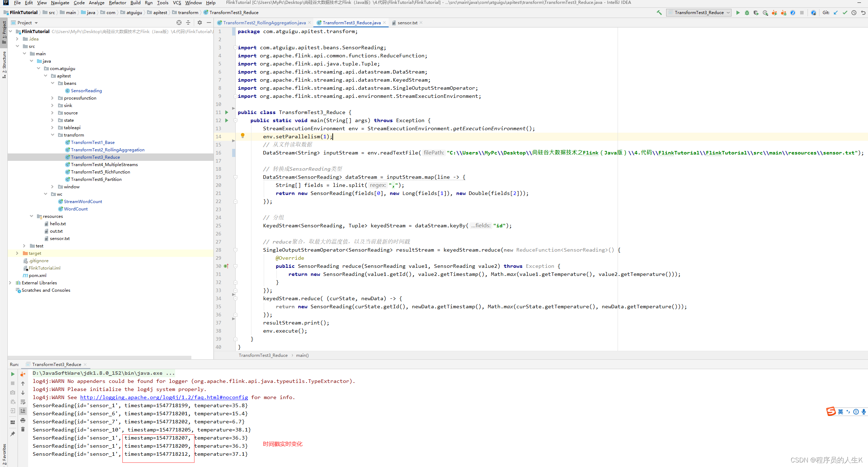Click the green Run button in toolbar
Viewport: 868px width, 467px height.
coord(738,13)
